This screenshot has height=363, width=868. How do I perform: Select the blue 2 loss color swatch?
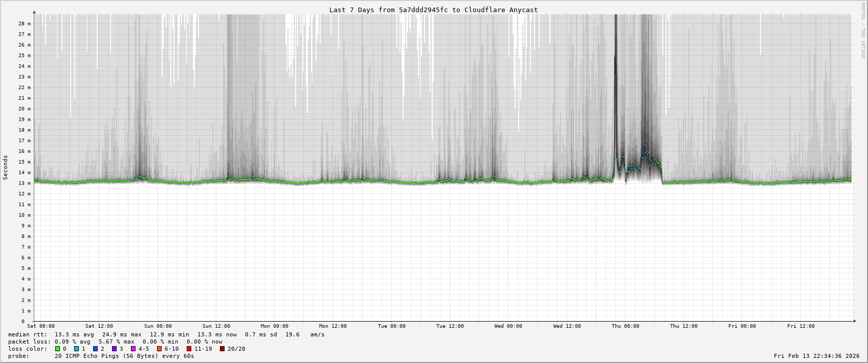pos(95,349)
